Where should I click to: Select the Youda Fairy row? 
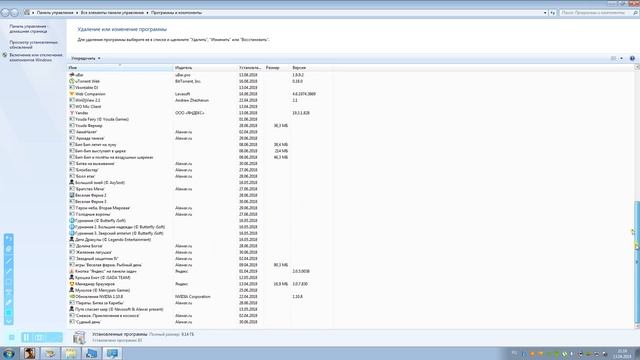[200, 119]
